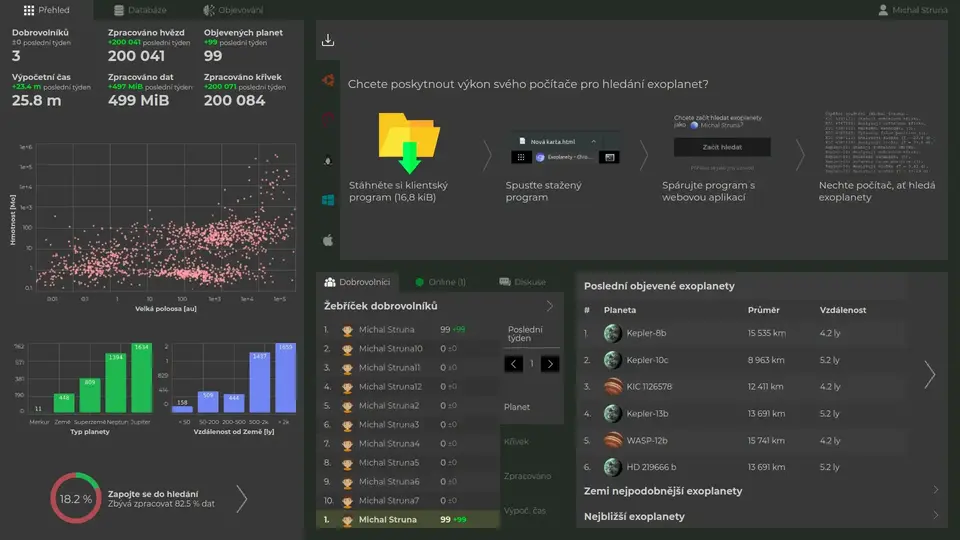Click the WASP-12b planet name
The height and width of the screenshot is (540, 960).
[x=647, y=440]
